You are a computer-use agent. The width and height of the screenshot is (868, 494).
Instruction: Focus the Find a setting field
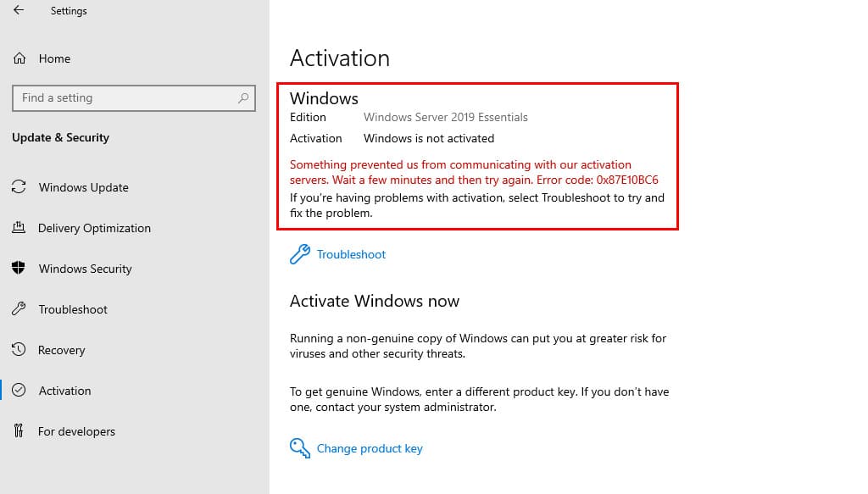click(x=133, y=98)
